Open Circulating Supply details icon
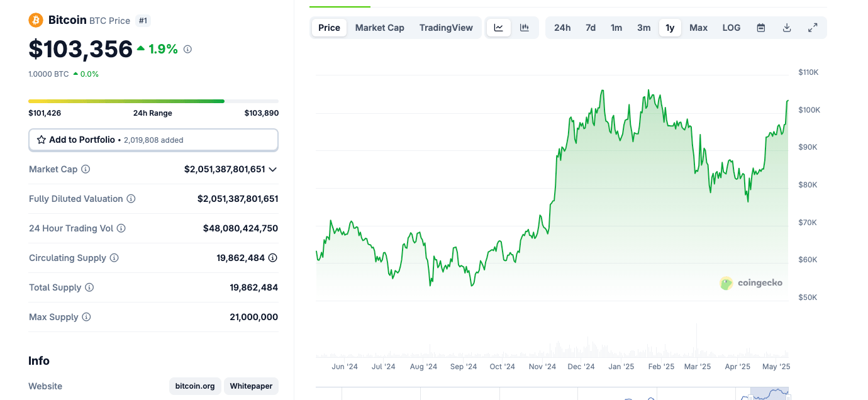Screen dimensions: 868x400 (x=273, y=258)
